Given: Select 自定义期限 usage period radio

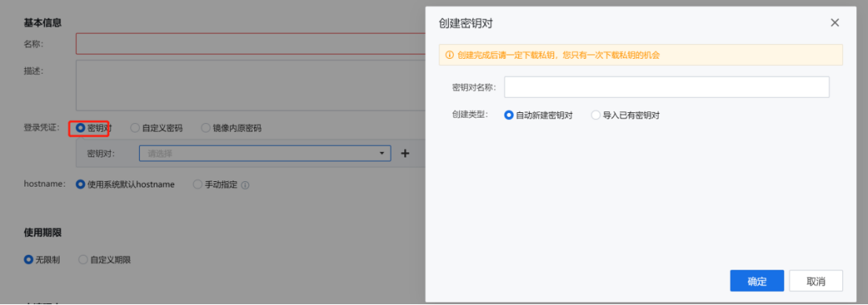Looking at the screenshot, I should [83, 259].
